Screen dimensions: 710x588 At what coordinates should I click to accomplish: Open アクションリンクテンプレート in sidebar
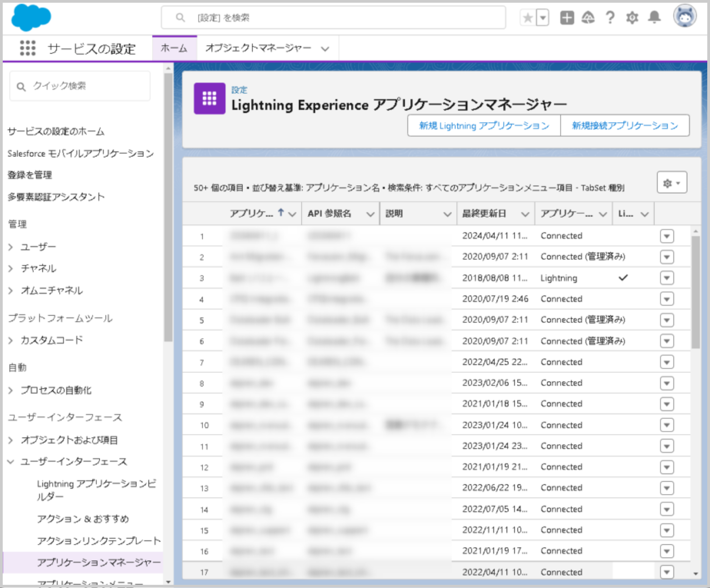(x=99, y=540)
